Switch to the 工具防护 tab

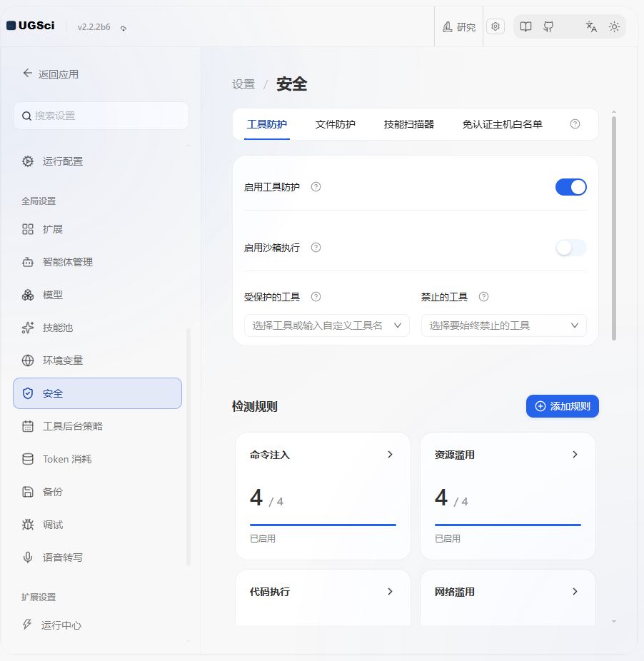(267, 124)
